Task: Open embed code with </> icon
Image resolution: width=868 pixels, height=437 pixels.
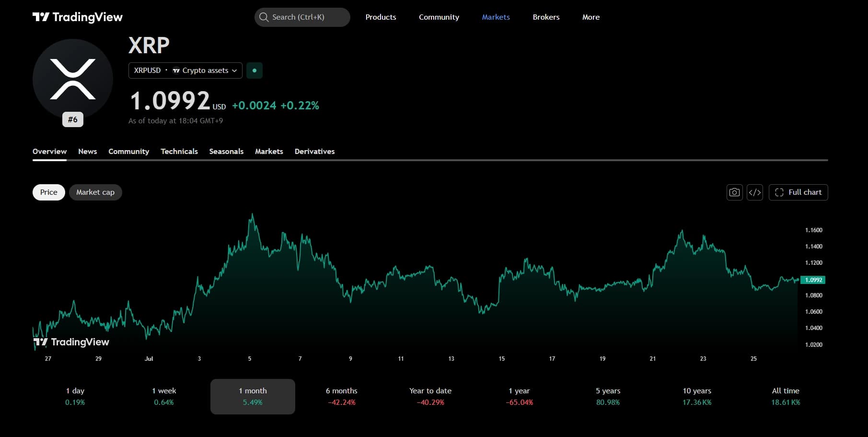Action: (x=755, y=192)
